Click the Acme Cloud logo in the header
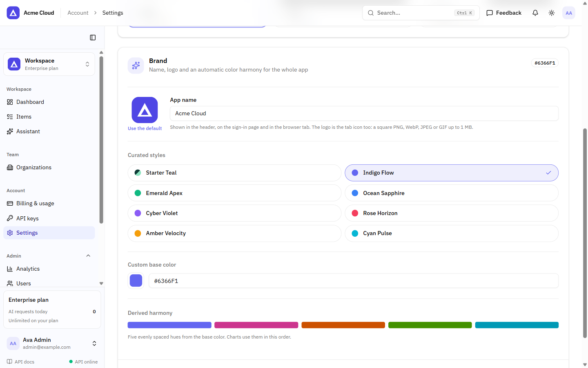The image size is (588, 368). [13, 13]
